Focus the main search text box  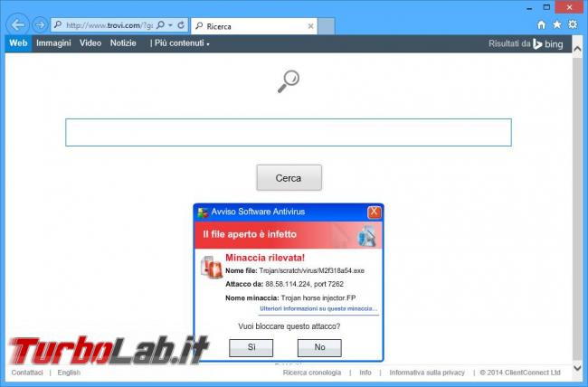pyautogui.click(x=289, y=132)
